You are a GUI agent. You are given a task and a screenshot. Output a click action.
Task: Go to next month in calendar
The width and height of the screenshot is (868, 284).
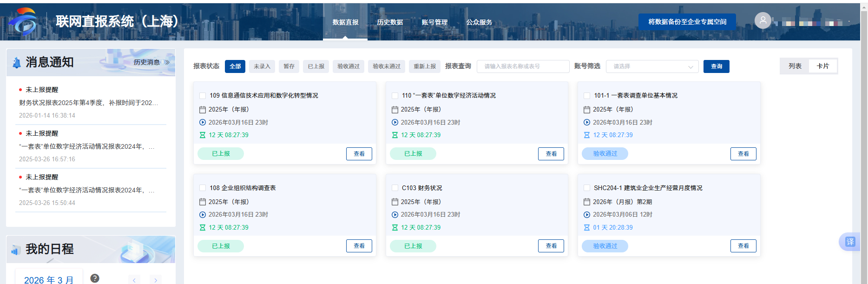[156, 279]
